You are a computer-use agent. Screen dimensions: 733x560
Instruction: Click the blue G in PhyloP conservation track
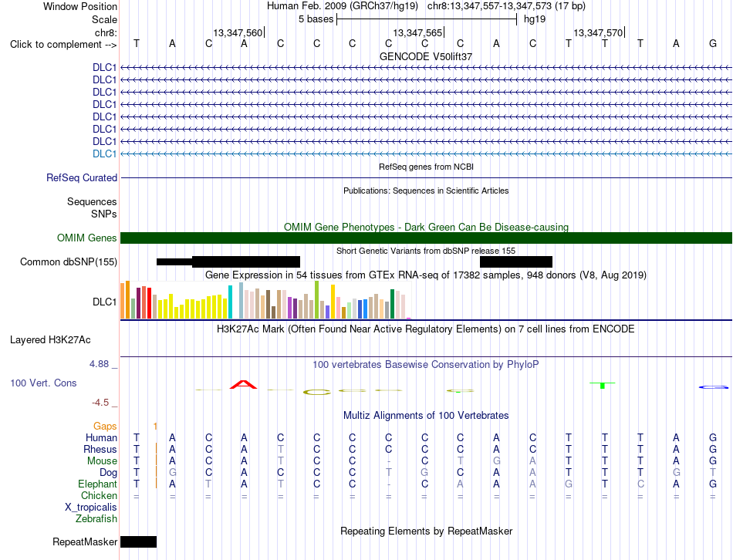pos(714,387)
